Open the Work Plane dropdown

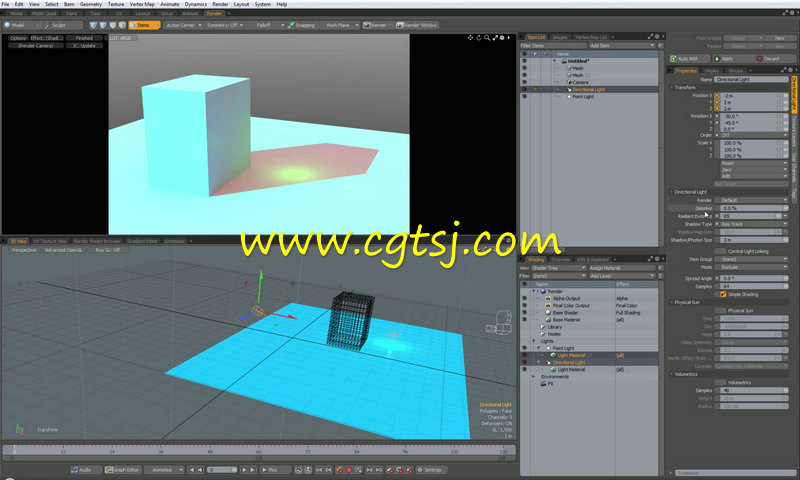click(341, 25)
